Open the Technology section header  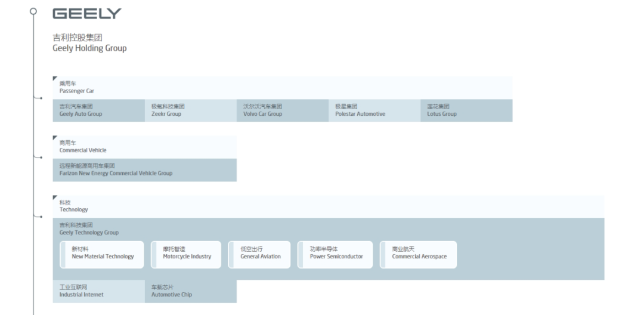point(329,206)
